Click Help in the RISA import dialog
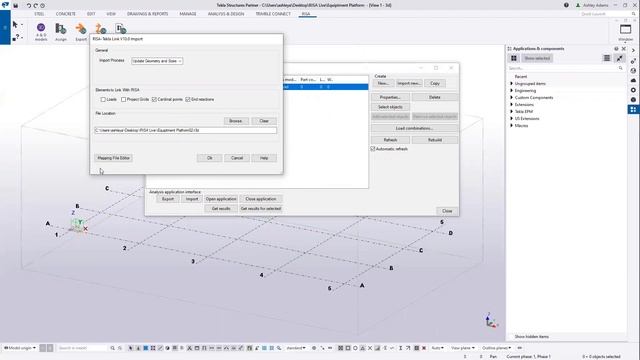The height and width of the screenshot is (360, 640). click(x=264, y=158)
